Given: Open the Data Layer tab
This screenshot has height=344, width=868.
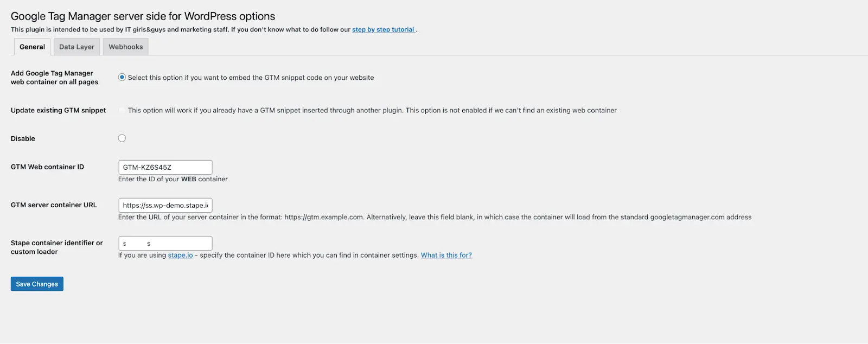Looking at the screenshot, I should coord(76,47).
